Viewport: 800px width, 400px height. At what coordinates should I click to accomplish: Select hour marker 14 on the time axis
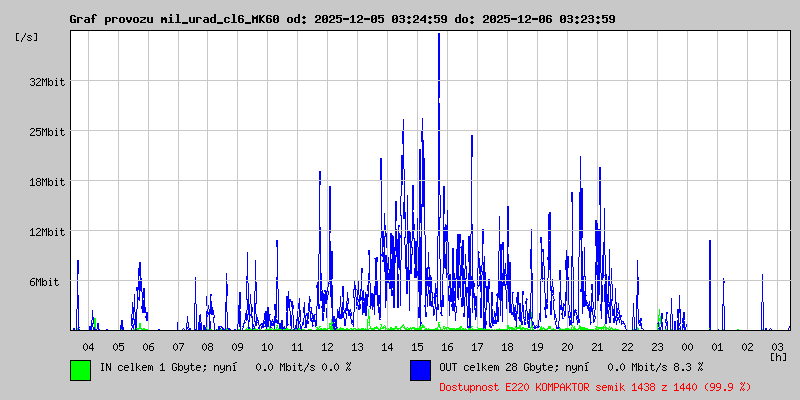pyautogui.click(x=388, y=346)
